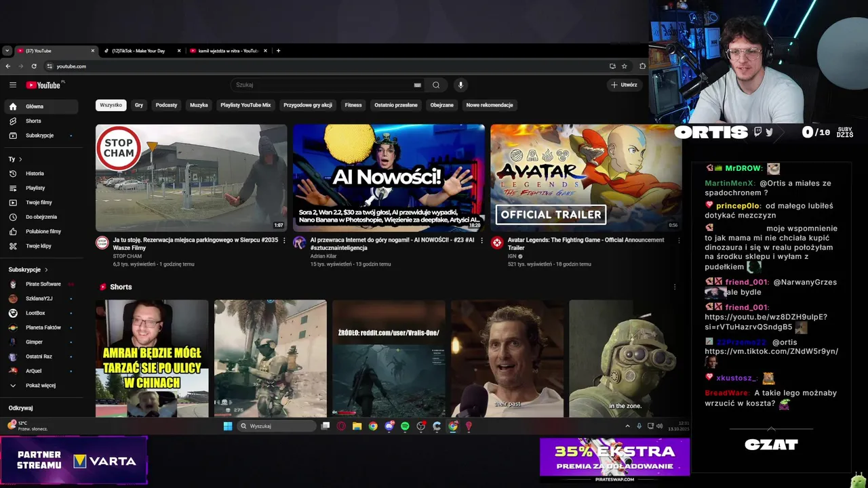Open the Windows Start button

coord(228,426)
